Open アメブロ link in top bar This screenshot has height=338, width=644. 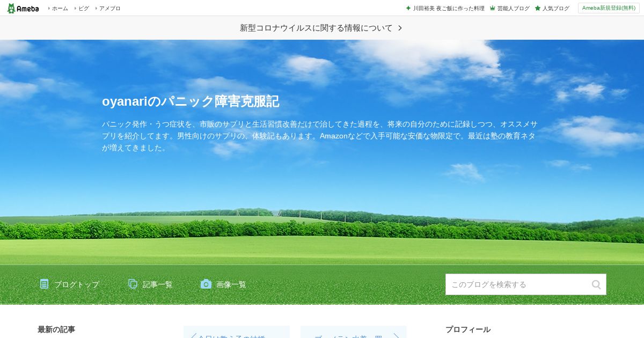click(x=109, y=9)
